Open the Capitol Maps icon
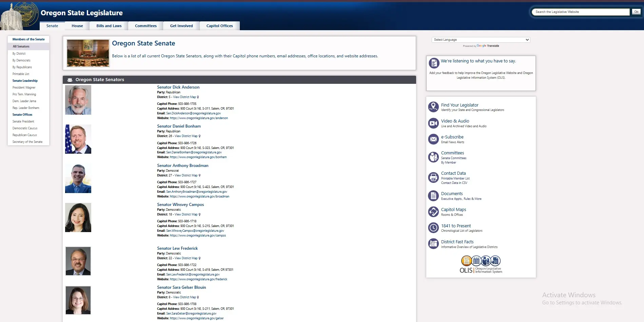644x322 pixels. click(x=433, y=212)
